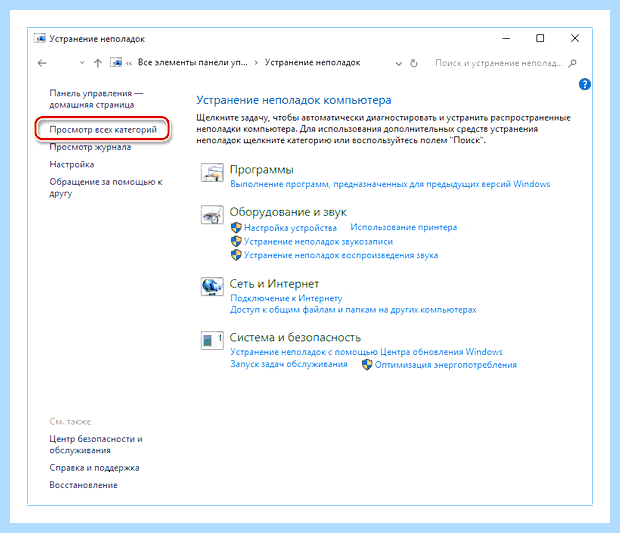The image size is (620, 533).
Task: Open Справка и поддержка link
Action: [x=94, y=468]
